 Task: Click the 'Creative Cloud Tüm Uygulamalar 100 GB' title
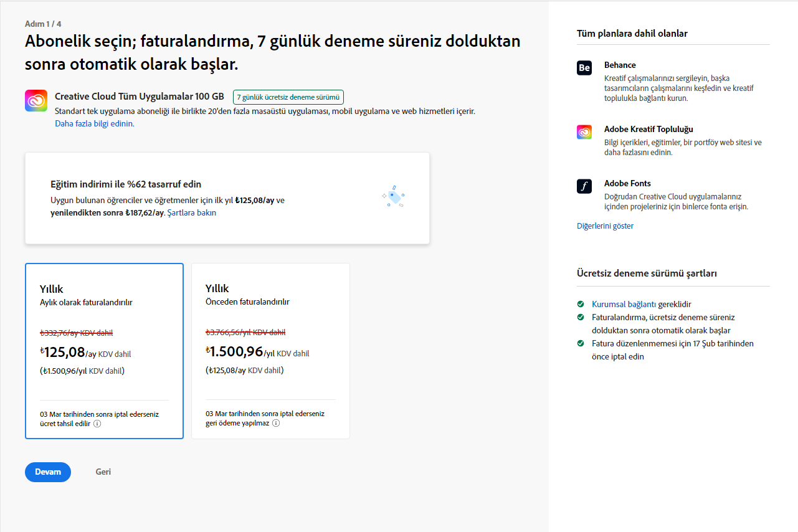click(x=140, y=97)
